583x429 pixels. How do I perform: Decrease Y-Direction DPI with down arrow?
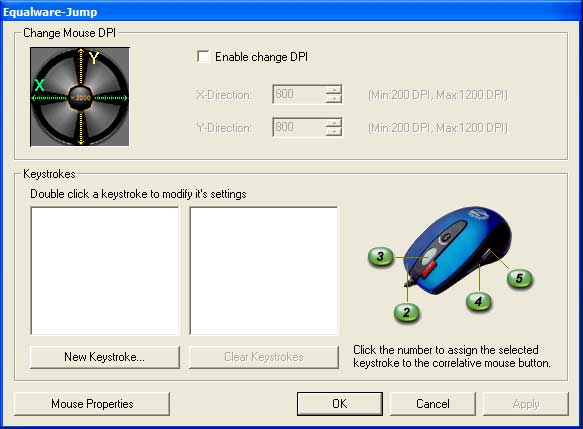[334, 132]
